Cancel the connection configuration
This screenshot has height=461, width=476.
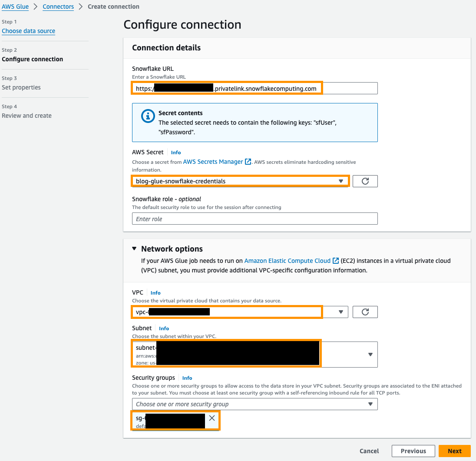click(369, 451)
